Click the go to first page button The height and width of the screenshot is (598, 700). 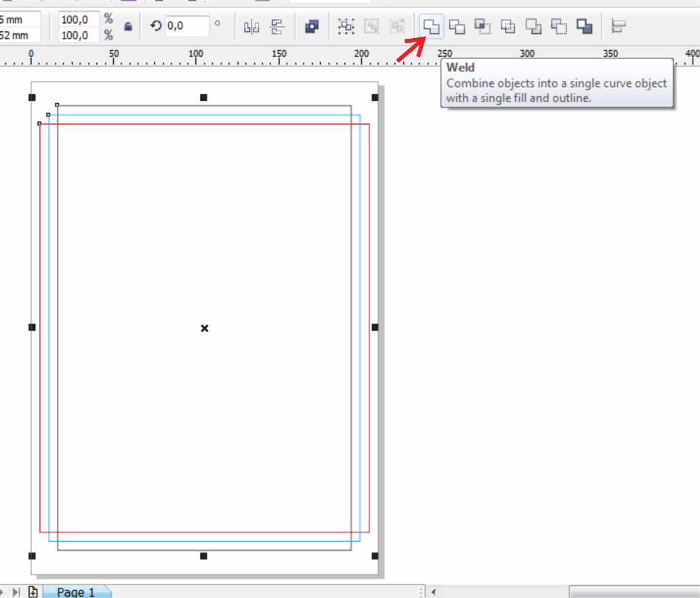pos(16,591)
